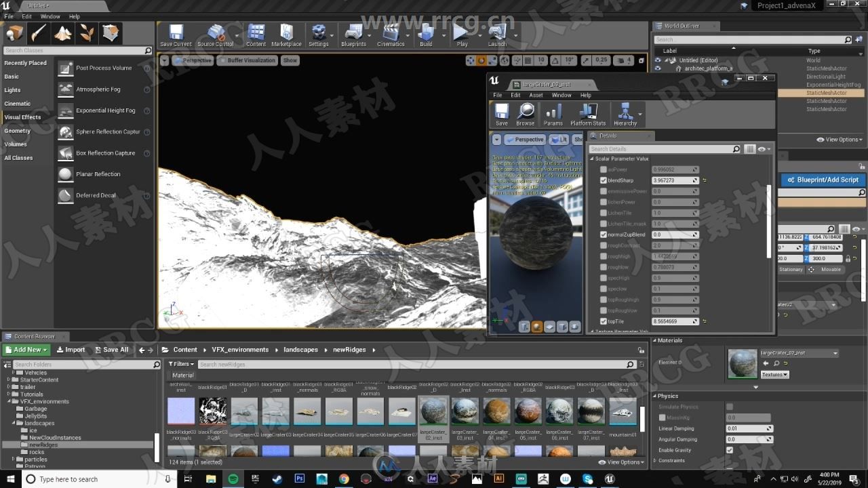The width and height of the screenshot is (868, 488).
Task: Open Chrome from Windows taskbar
Action: coord(344,479)
